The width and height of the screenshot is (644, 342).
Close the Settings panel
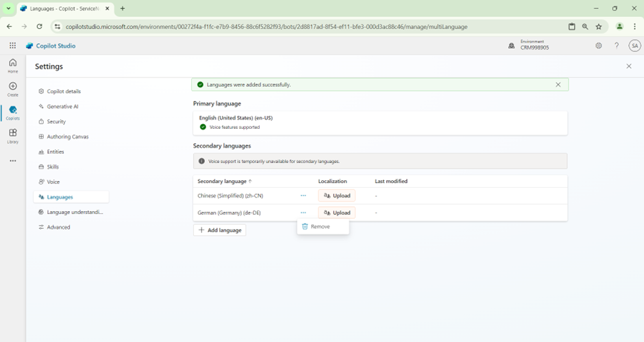click(629, 66)
